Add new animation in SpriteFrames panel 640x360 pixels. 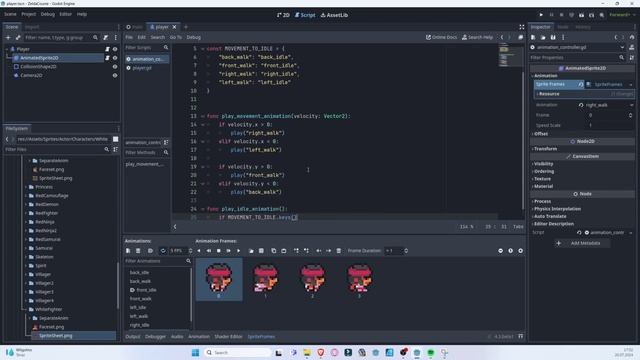tap(128, 251)
